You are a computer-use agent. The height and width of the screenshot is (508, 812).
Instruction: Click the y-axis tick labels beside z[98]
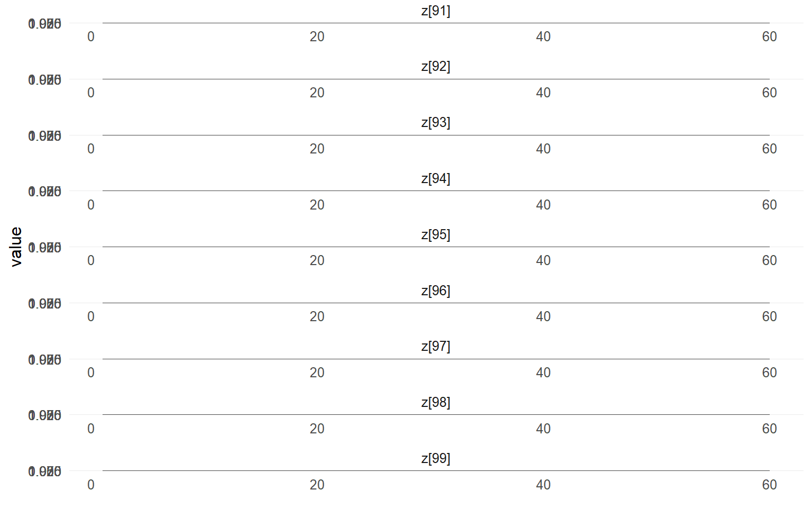coord(45,415)
